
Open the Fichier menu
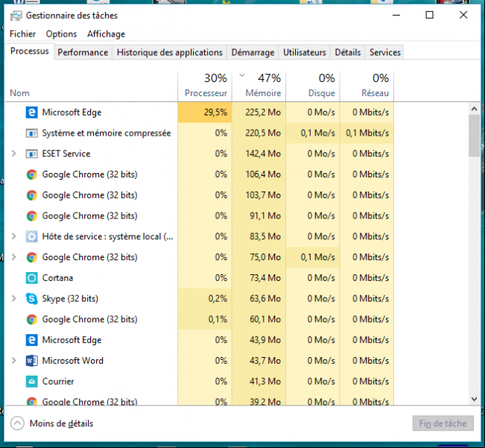coord(22,34)
